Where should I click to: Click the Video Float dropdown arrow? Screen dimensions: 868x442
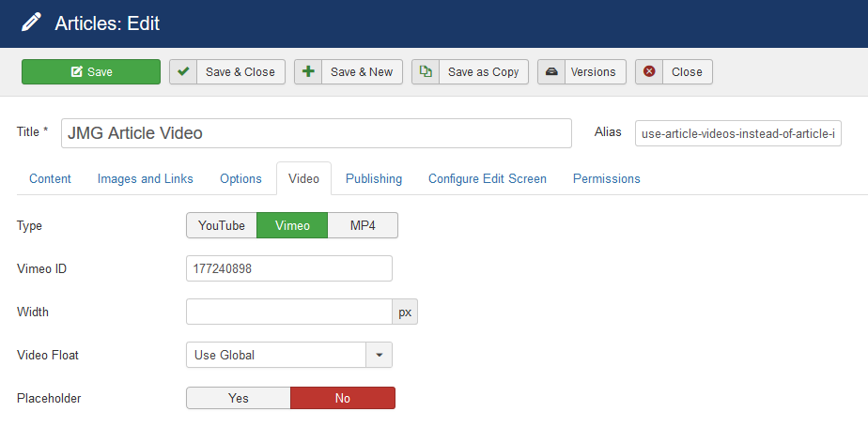tap(380, 355)
